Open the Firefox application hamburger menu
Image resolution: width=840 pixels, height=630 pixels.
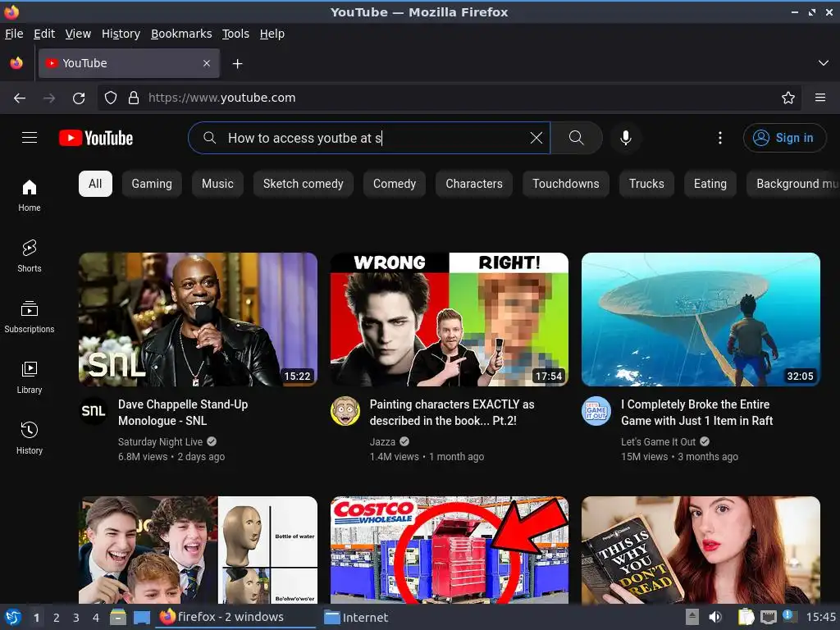click(x=820, y=98)
